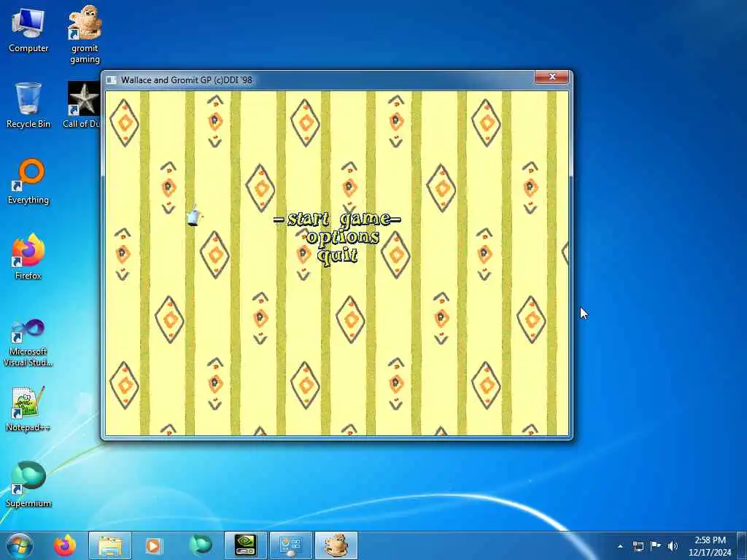Open the media player taskbar icon
This screenshot has width=747, height=560.
153,545
